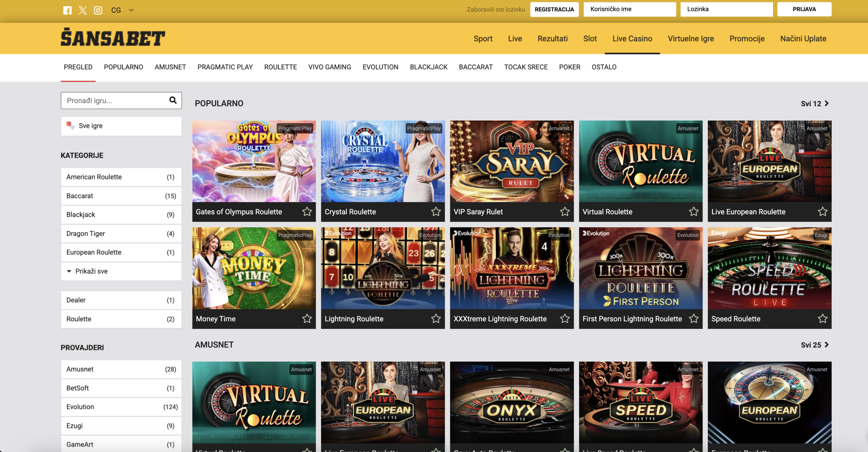The image size is (868, 452).
Task: Toggle the Speed Roulette favorite star
Action: tap(823, 319)
